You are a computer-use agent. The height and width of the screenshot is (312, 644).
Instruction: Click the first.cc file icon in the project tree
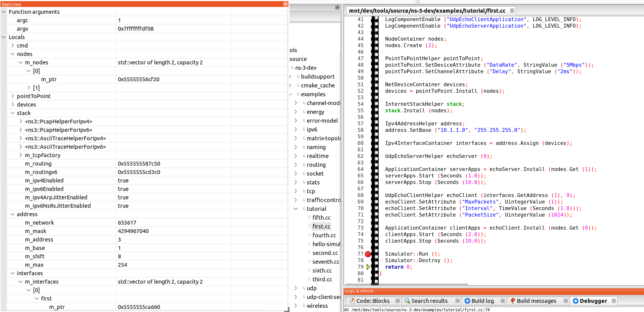click(x=310, y=226)
